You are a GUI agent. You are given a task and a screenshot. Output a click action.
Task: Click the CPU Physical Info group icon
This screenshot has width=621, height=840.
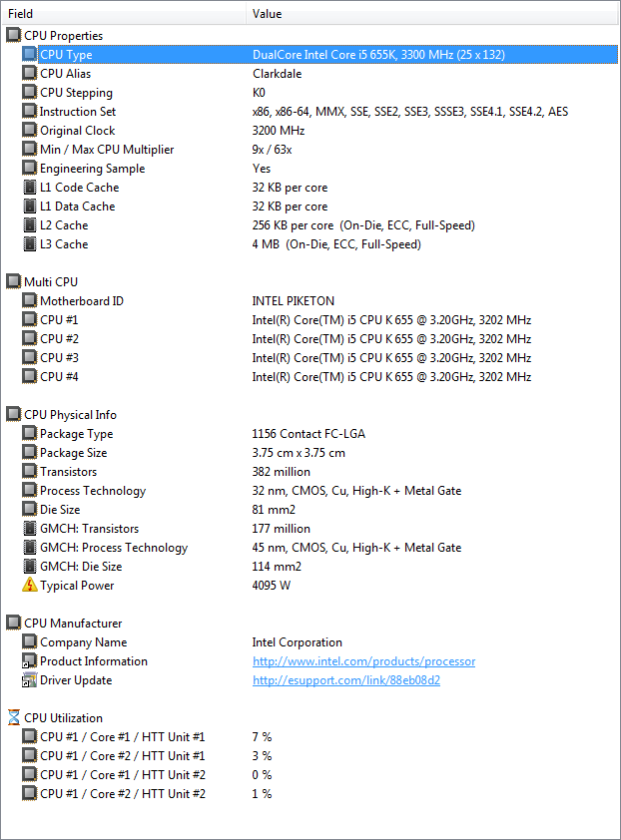(x=13, y=414)
